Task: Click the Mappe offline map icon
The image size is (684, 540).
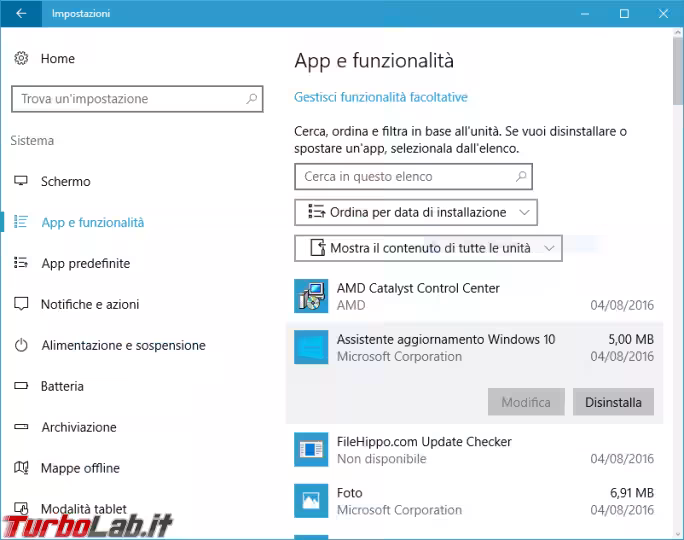Action: (x=21, y=468)
